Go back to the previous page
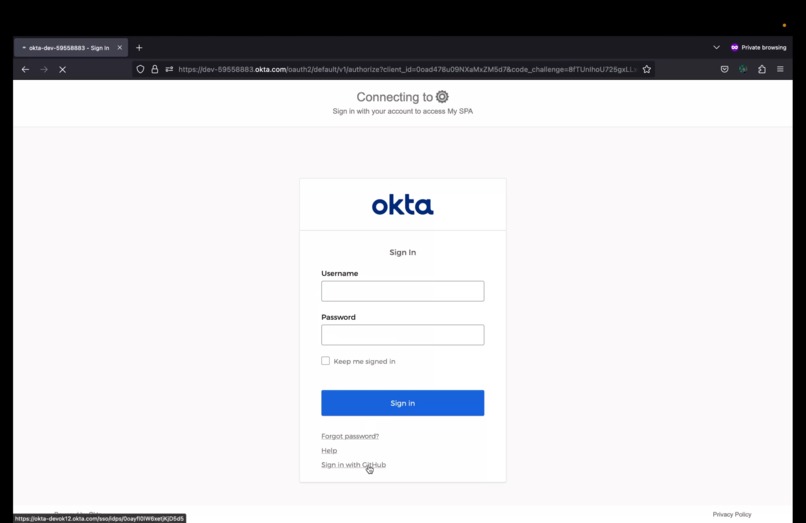The width and height of the screenshot is (806, 523). tap(25, 69)
